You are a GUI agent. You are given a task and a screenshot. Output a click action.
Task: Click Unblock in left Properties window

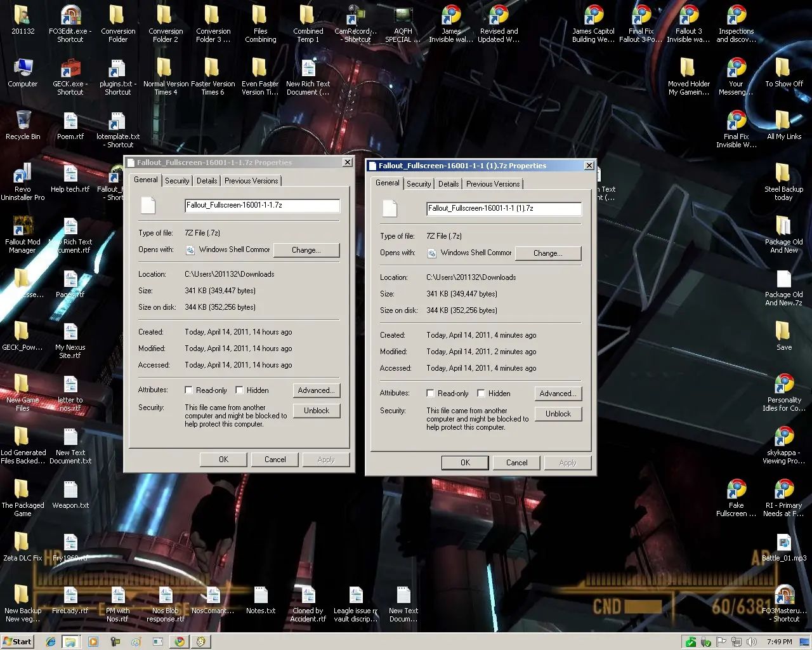pyautogui.click(x=317, y=411)
